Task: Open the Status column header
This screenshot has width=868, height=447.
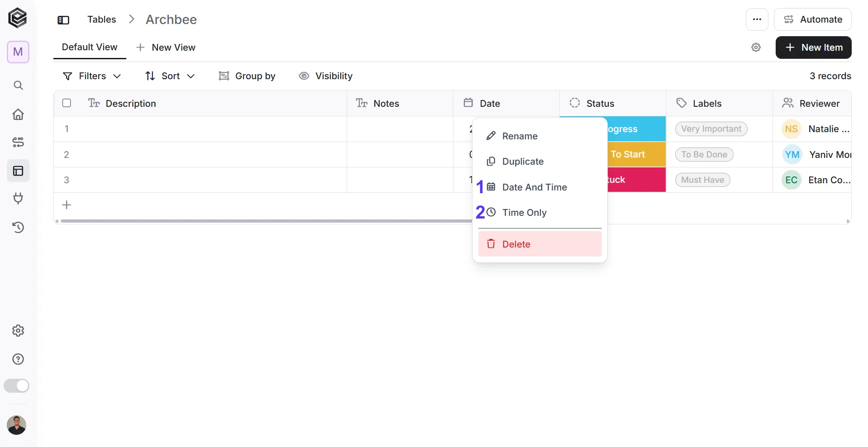Action: 613,103
